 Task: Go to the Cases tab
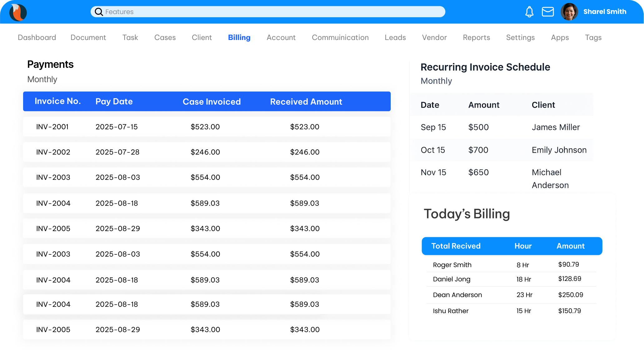(x=165, y=37)
